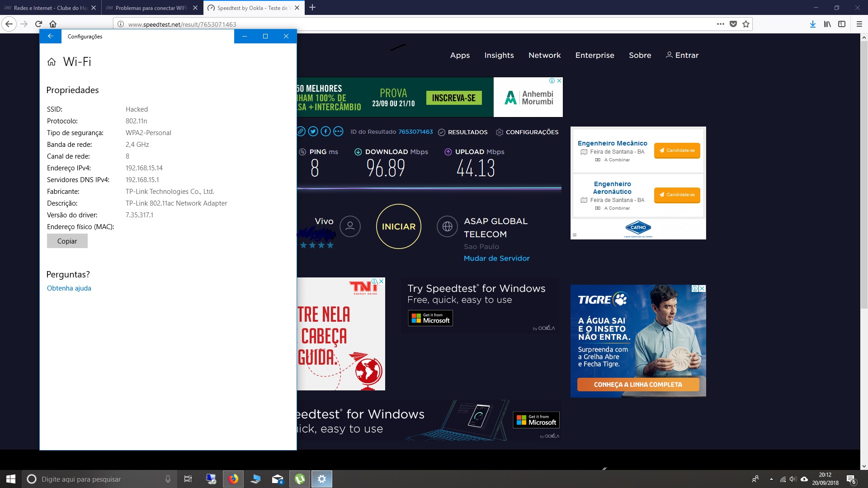Open the Network menu item
Screen dimensions: 868x488
pos(544,55)
